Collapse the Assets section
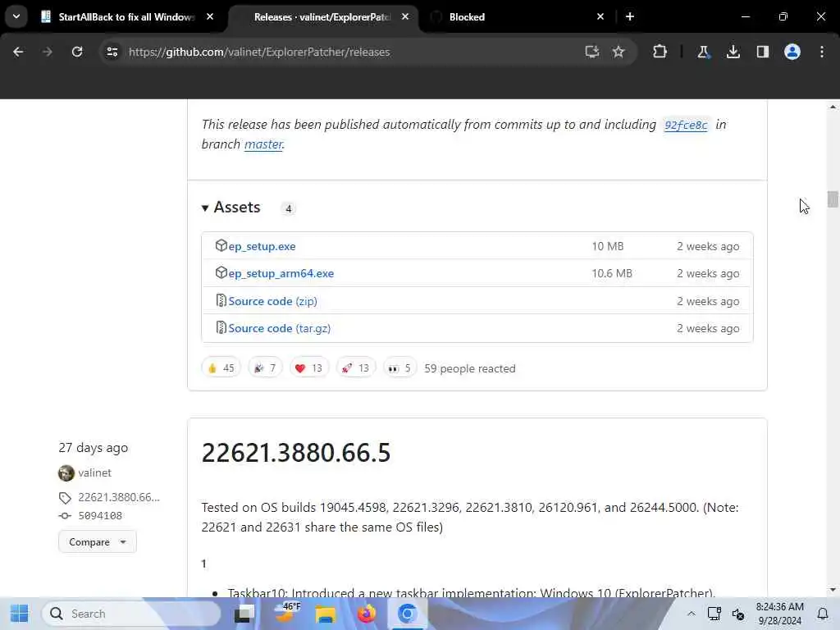840x630 pixels. 231,208
